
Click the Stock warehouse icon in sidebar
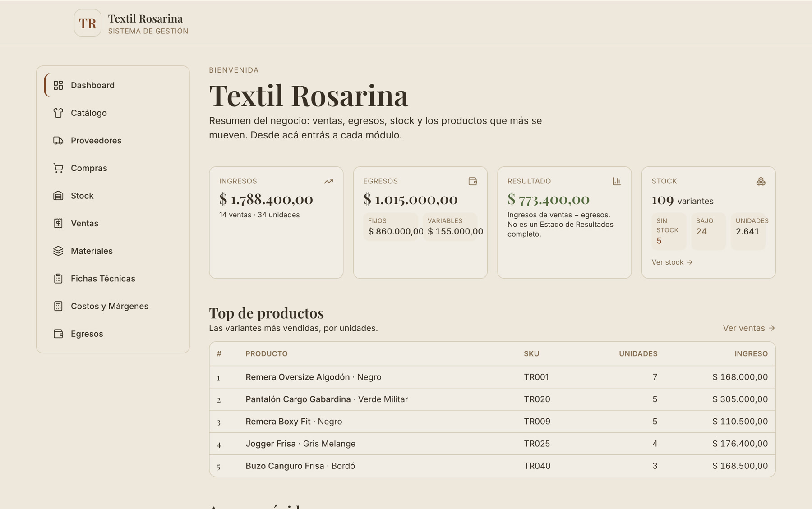58,196
